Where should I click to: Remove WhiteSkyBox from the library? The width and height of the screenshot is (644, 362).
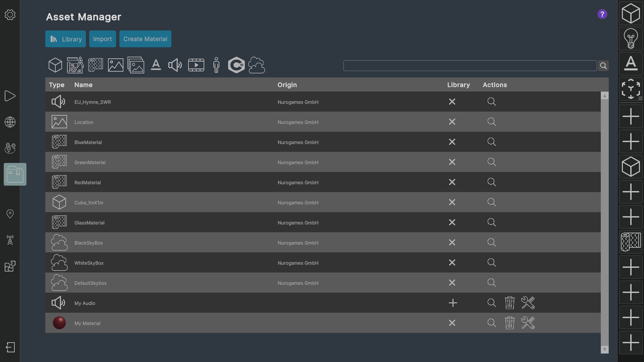click(452, 262)
